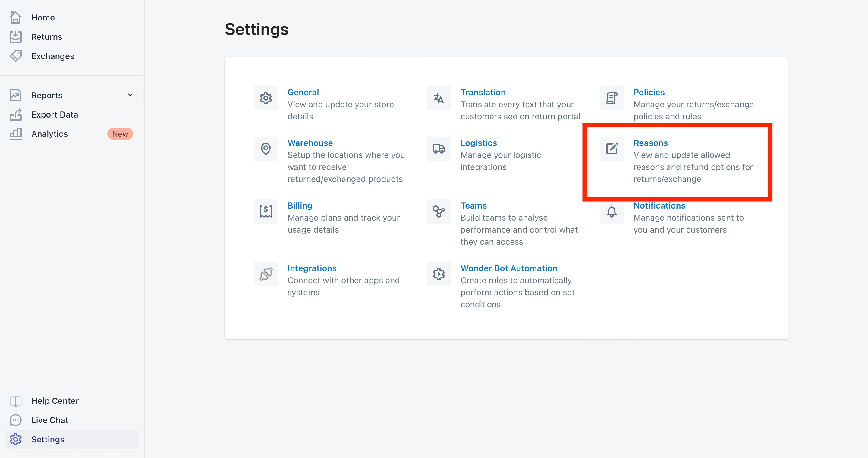Screen dimensions: 868x458
Task: Open Live Chat from the sidebar
Action: [49, 420]
